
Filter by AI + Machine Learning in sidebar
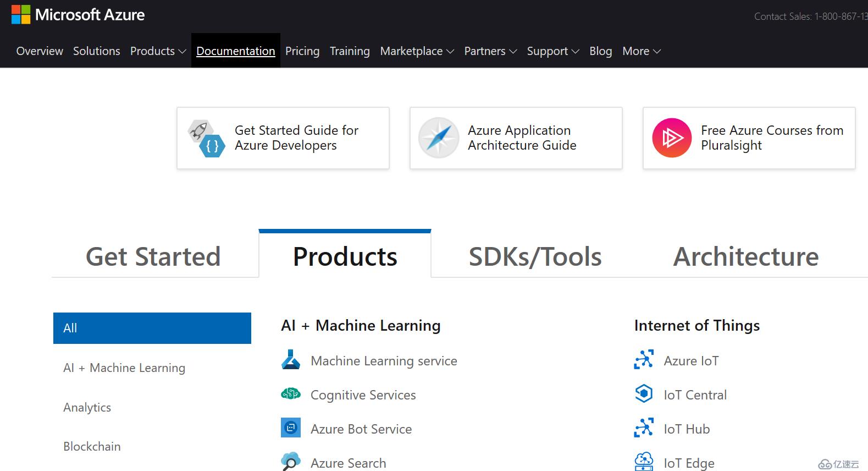(124, 368)
